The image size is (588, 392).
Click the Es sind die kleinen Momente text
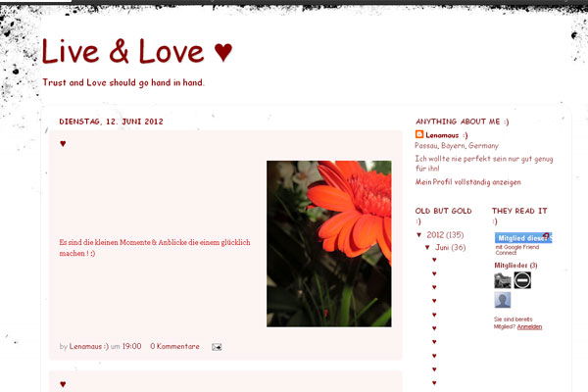155,248
